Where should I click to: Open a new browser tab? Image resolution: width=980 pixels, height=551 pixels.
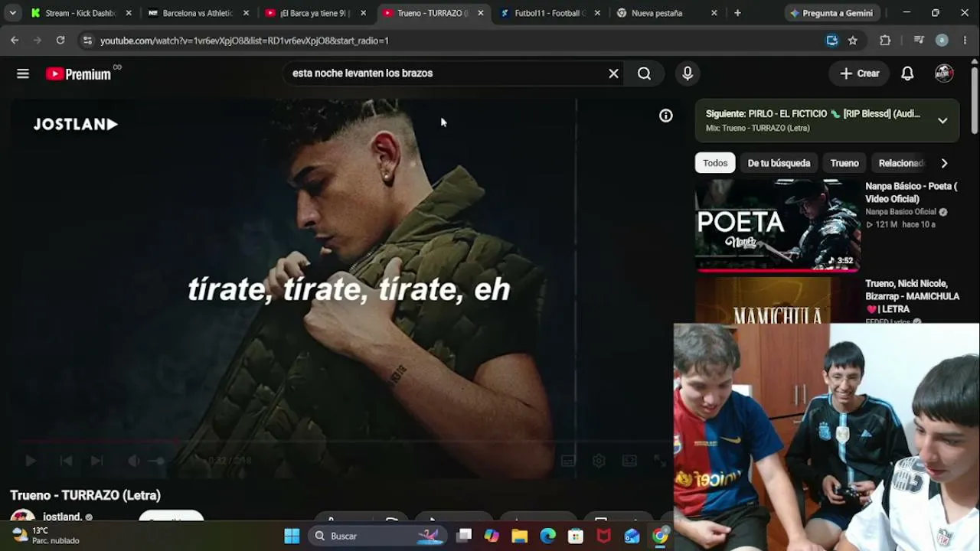(737, 13)
